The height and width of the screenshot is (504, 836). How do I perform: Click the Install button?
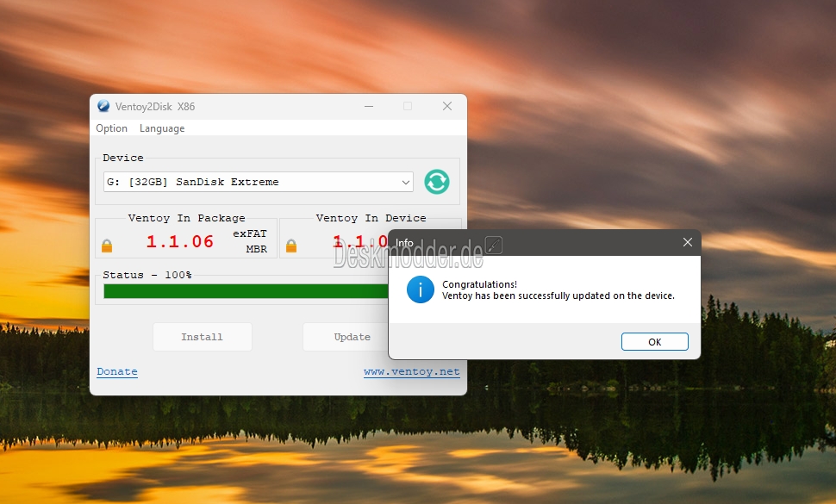pos(202,337)
